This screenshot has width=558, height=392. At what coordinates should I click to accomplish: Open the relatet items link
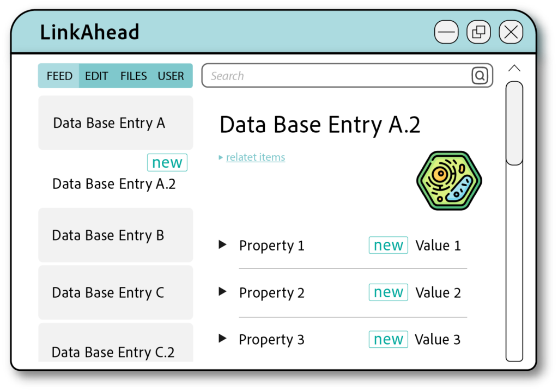(255, 157)
